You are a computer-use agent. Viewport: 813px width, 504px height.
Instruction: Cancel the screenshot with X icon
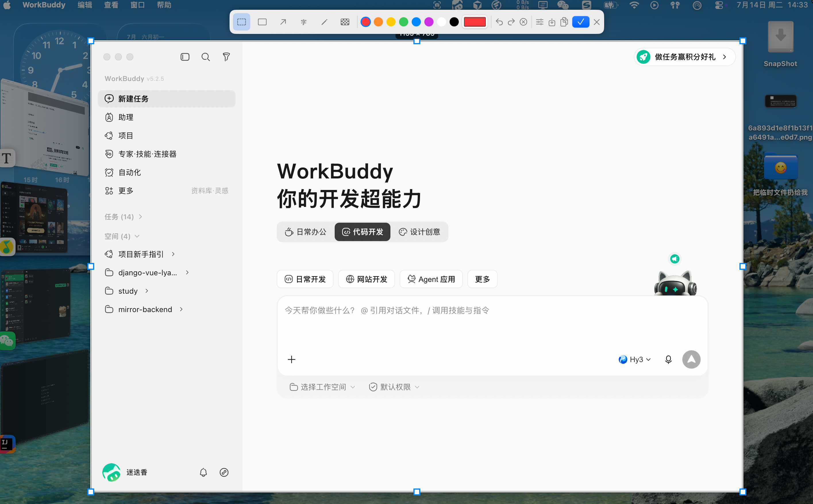pyautogui.click(x=597, y=22)
